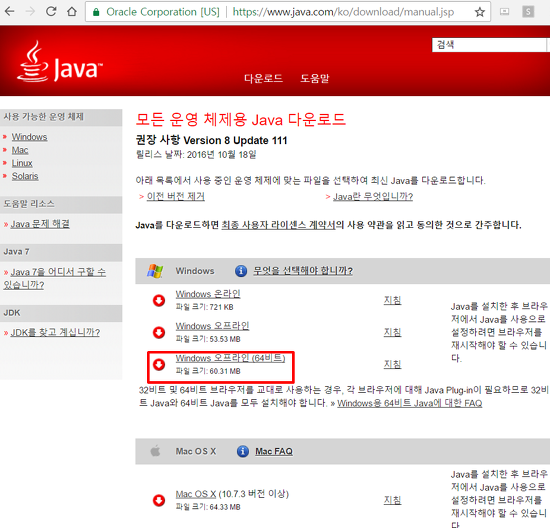Click the browser forward arrow
The height and width of the screenshot is (528, 550).
[31, 12]
